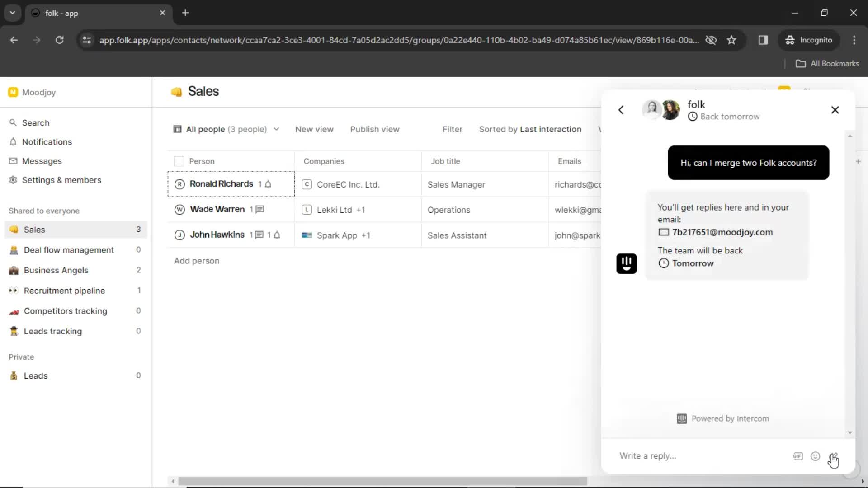This screenshot has height=488, width=868.
Task: Open CoreEC Inc. Ltd. company
Action: pyautogui.click(x=348, y=184)
